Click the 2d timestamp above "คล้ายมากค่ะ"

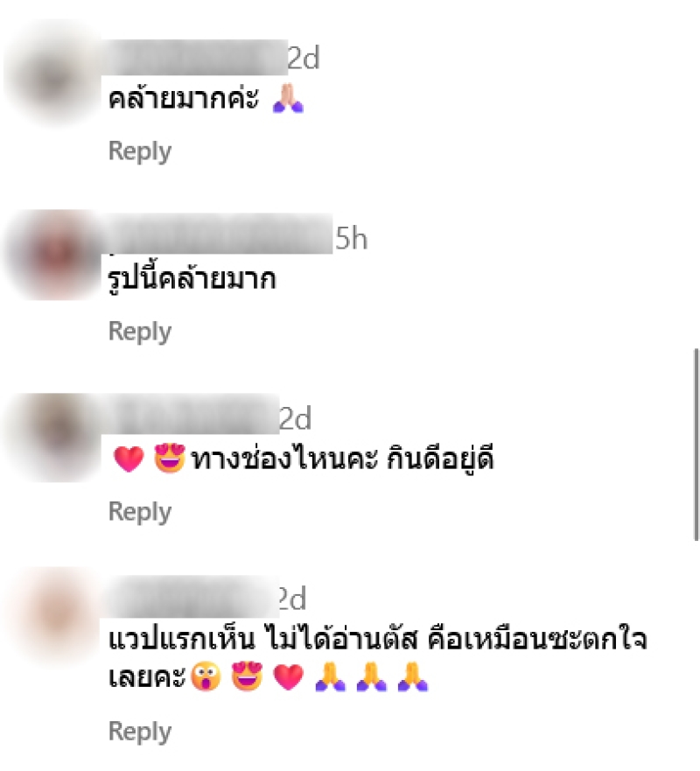click(304, 58)
